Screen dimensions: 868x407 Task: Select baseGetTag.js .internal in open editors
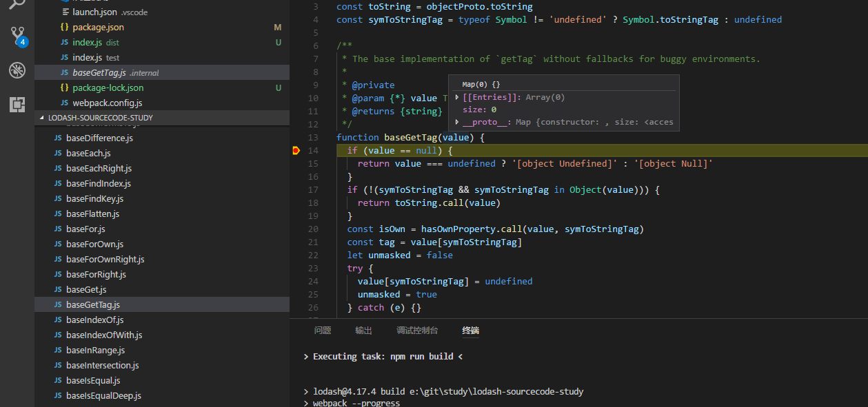[x=162, y=72]
